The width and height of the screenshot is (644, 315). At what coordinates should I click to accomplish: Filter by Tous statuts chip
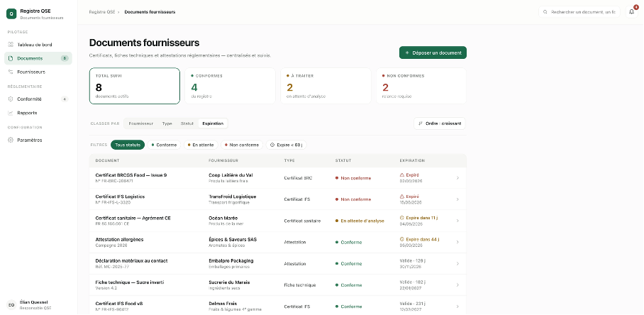click(128, 145)
